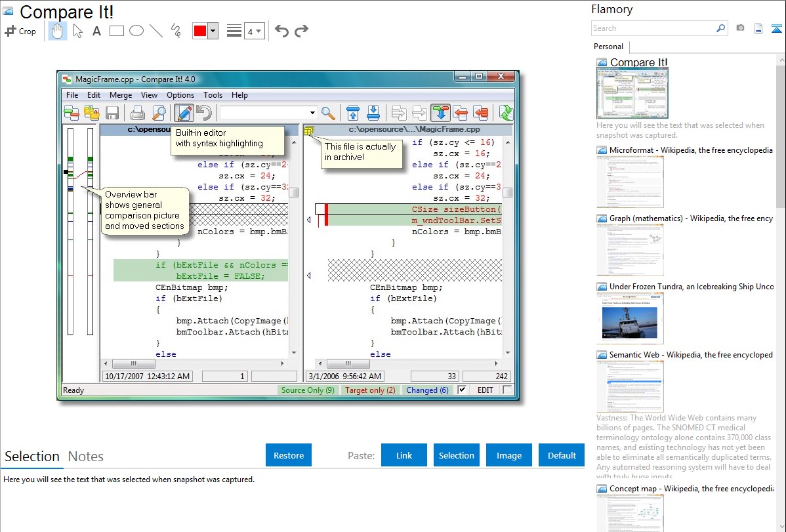Screen dimensions: 786x532
Task: Click the open folders toolbar icon
Action: point(92,113)
